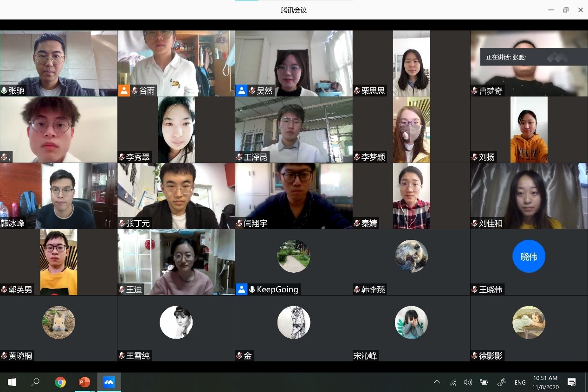Click the muted microphone icon beside 曹梦奇
Screen dimensions: 588x392
(475, 91)
